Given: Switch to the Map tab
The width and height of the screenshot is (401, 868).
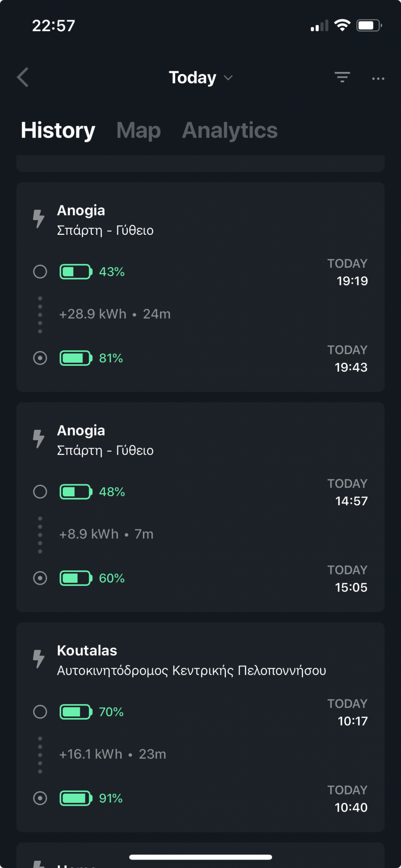Looking at the screenshot, I should pos(139,131).
